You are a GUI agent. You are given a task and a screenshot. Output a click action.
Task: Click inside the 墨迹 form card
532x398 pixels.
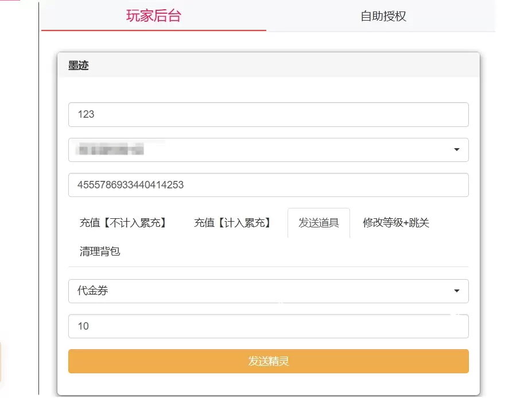pos(267,267)
